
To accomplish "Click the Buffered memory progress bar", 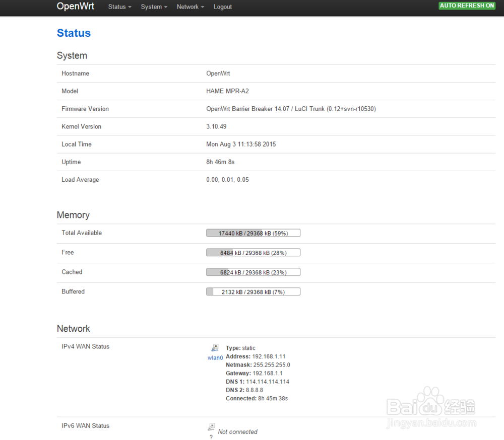I will 253,291.
